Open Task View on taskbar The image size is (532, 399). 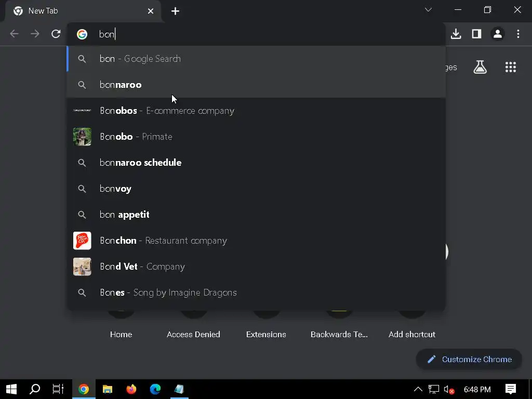pos(58,389)
